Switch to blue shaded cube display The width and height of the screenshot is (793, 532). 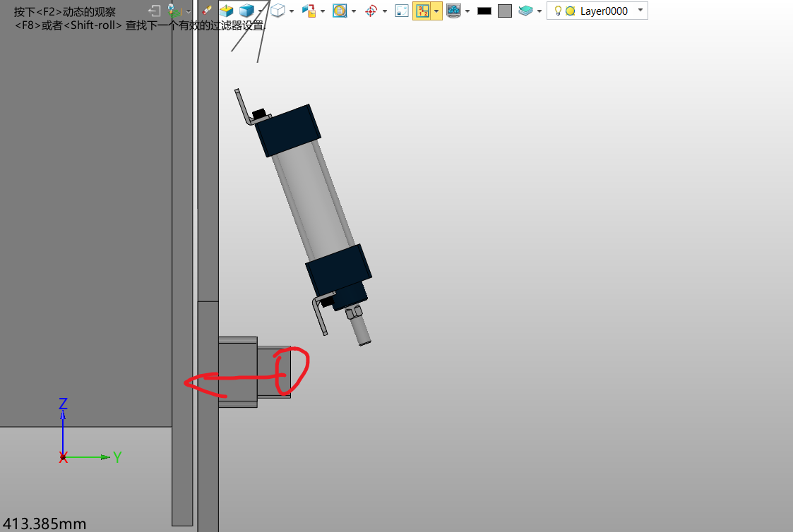click(246, 11)
